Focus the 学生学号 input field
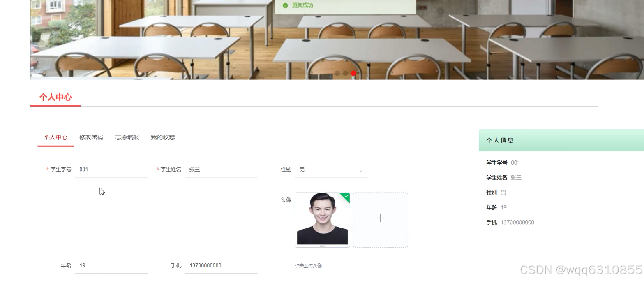This screenshot has width=644, height=281. (x=111, y=170)
